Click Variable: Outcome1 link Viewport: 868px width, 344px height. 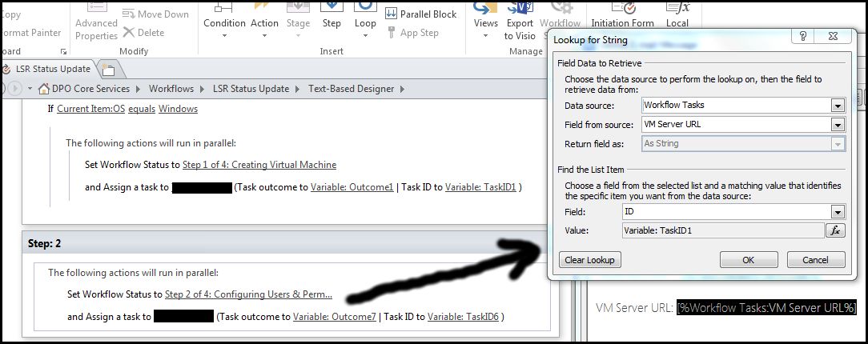[352, 187]
